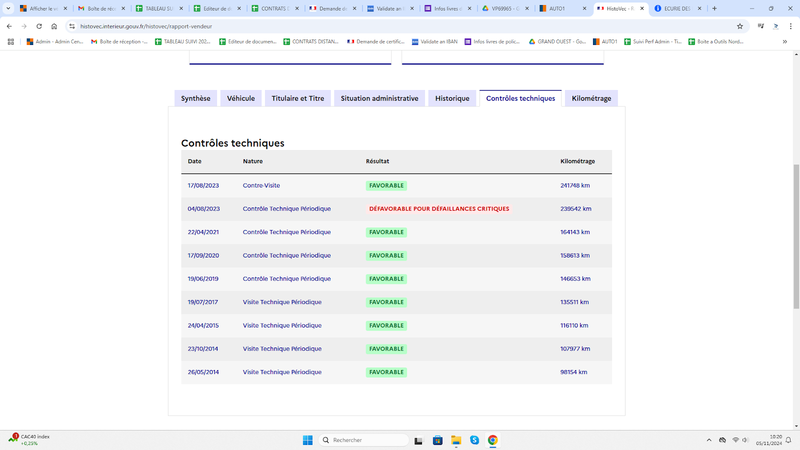The width and height of the screenshot is (800, 450).
Task: Open the tab search dropdown arrow
Action: coord(8,8)
